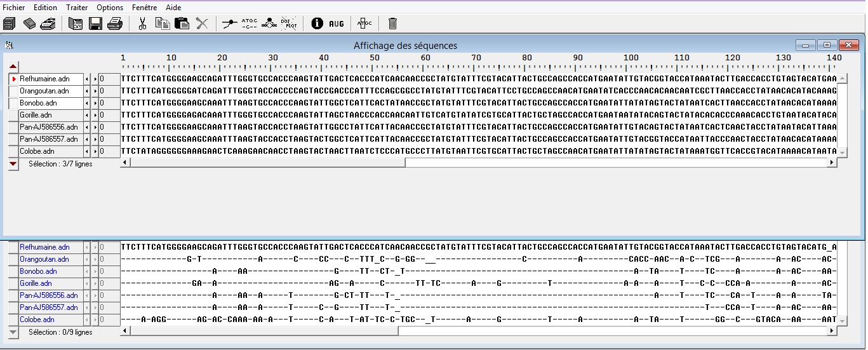Click the ATGC sequence comparison icon
This screenshot has width=868, height=350.
coord(250,24)
